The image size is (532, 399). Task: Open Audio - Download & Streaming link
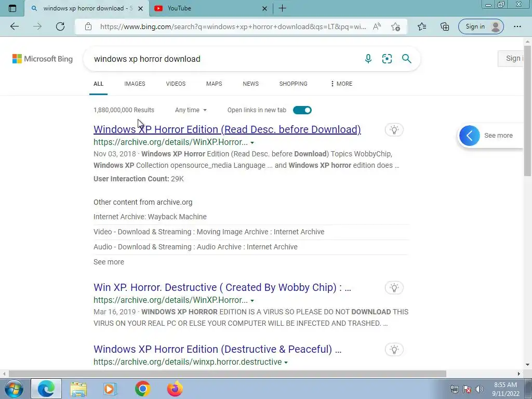[195, 247]
